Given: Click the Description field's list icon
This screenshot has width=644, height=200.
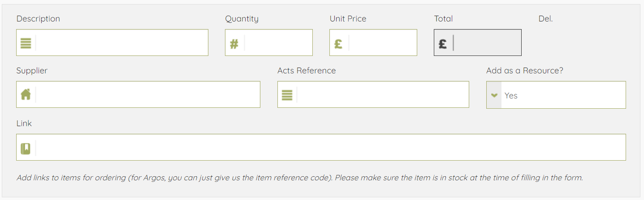Looking at the screenshot, I should pos(26,43).
